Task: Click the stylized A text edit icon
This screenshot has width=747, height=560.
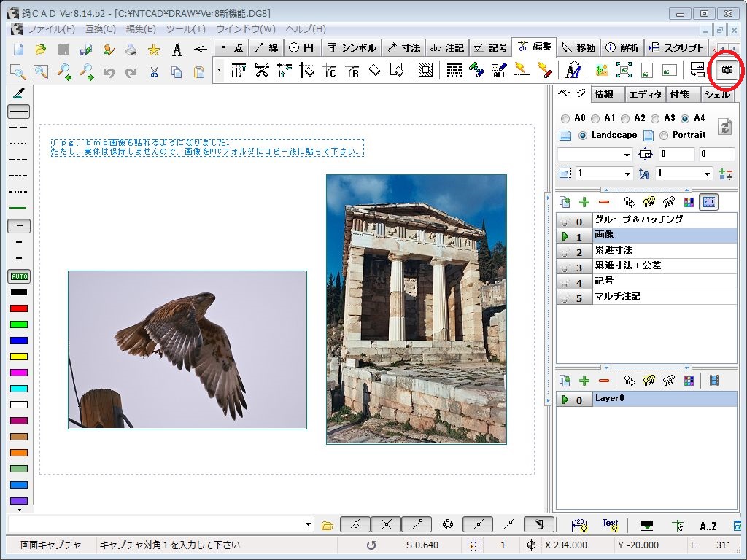Action: (573, 71)
